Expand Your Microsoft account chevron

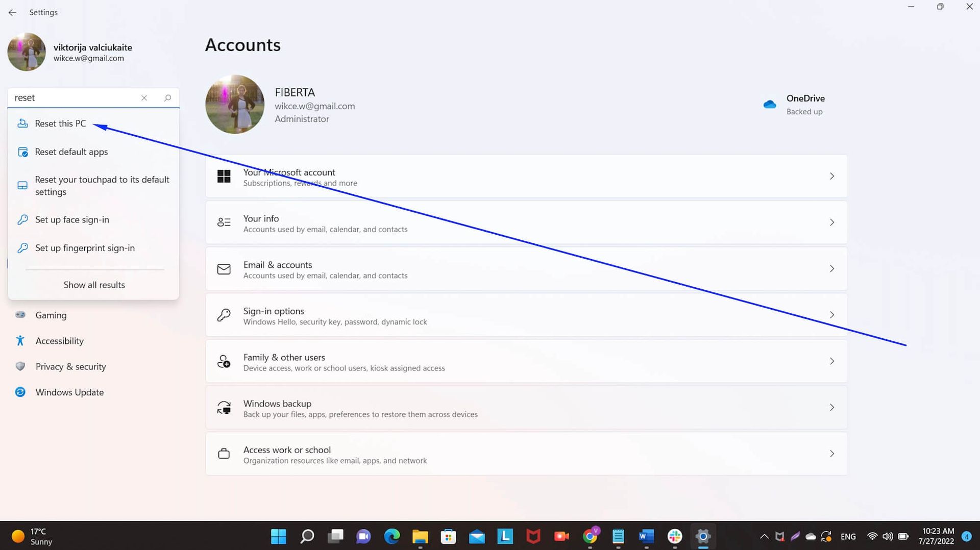831,177
